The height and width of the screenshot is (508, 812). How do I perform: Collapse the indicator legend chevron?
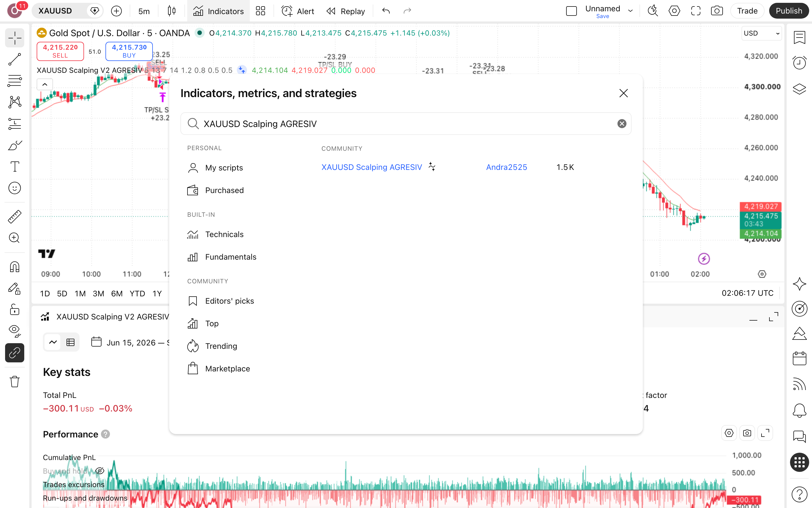point(45,84)
